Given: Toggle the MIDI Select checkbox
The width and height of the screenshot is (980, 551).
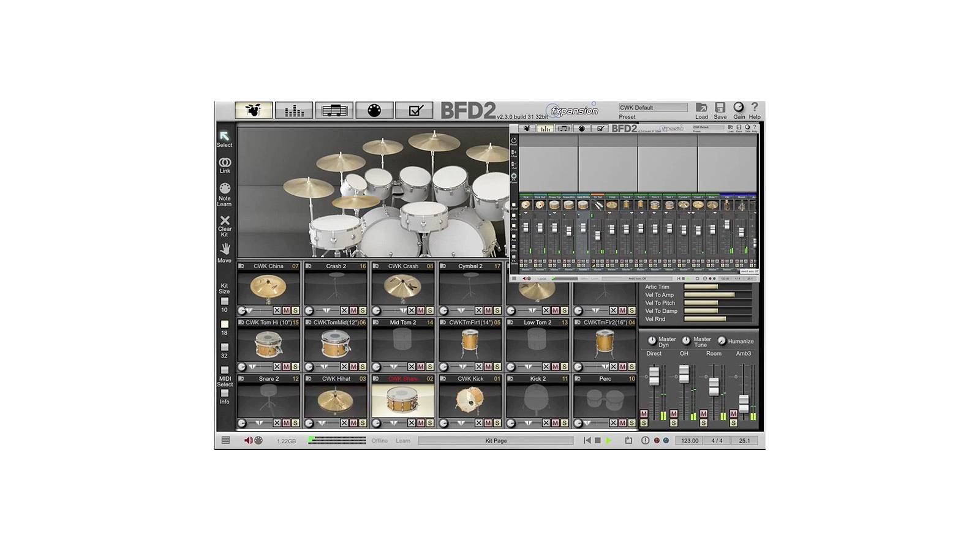Looking at the screenshot, I should point(224,370).
